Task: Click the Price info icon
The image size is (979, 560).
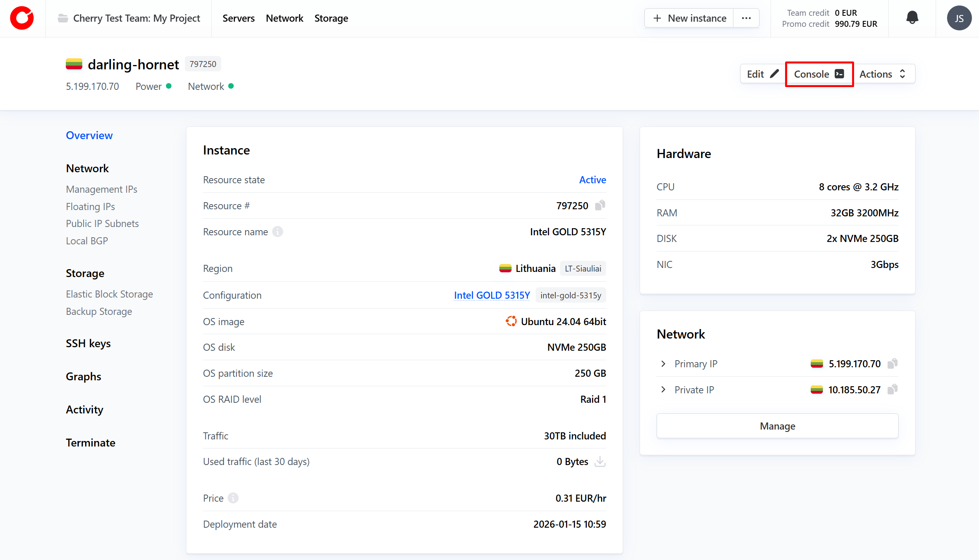Action: coord(233,498)
